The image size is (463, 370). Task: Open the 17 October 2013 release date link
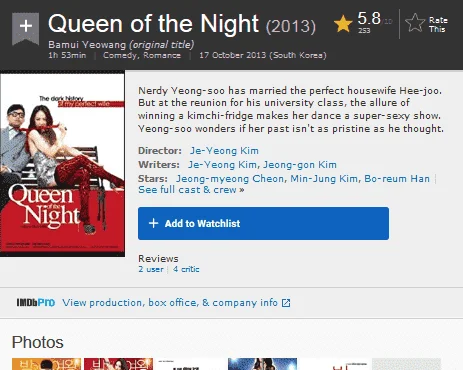pos(263,55)
